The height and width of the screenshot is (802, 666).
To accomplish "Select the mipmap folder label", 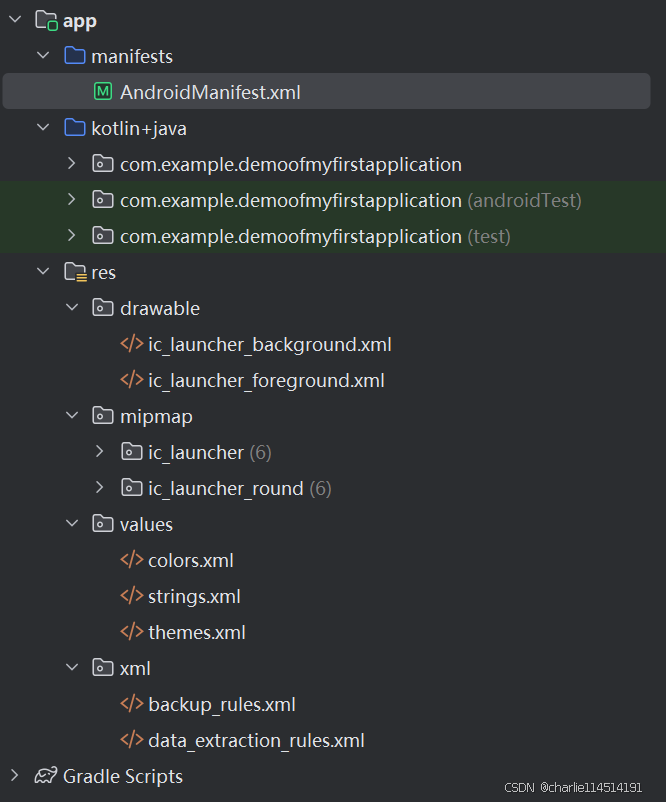I will pyautogui.click(x=156, y=417).
